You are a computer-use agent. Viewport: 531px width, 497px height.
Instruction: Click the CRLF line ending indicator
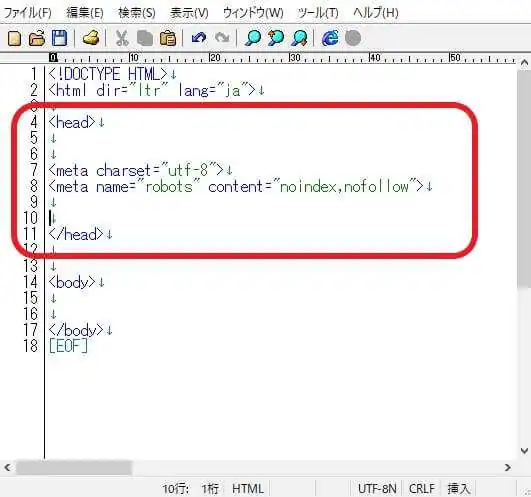[x=421, y=489]
